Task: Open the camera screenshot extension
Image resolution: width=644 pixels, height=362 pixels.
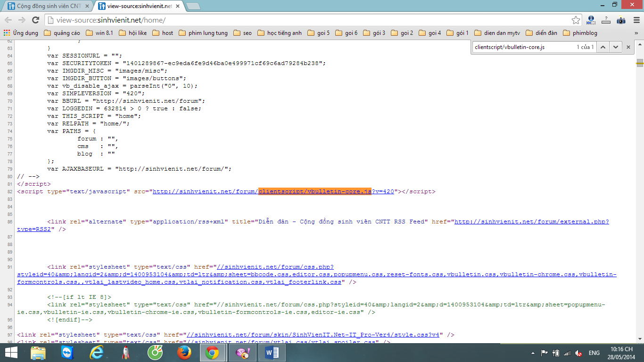Action: [621, 20]
